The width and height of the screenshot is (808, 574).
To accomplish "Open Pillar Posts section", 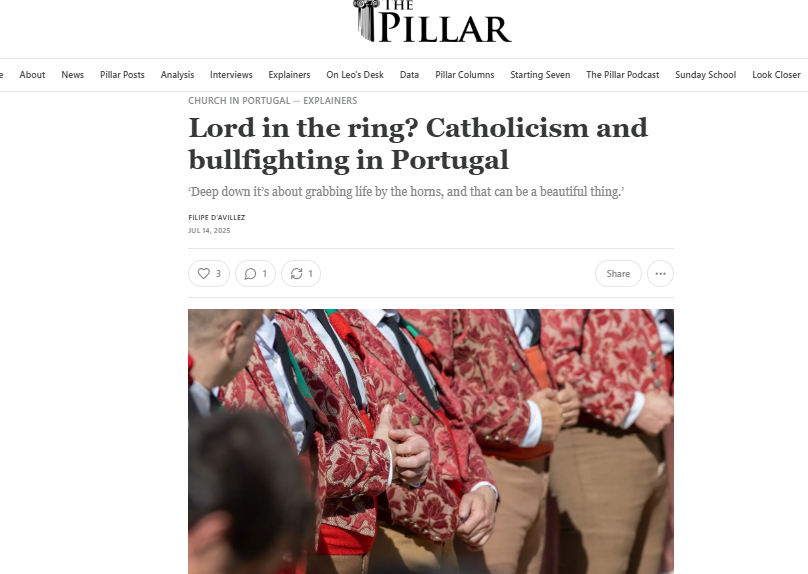I will [x=122, y=75].
